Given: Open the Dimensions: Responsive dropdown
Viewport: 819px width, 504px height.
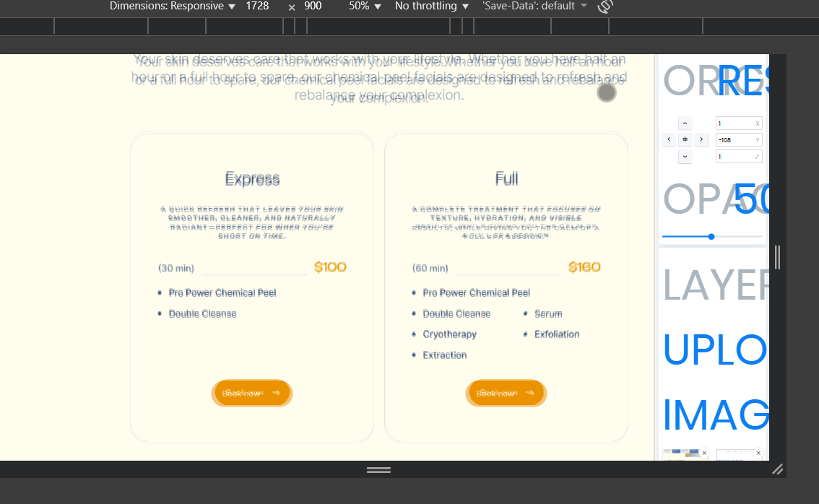Looking at the screenshot, I should 173,6.
